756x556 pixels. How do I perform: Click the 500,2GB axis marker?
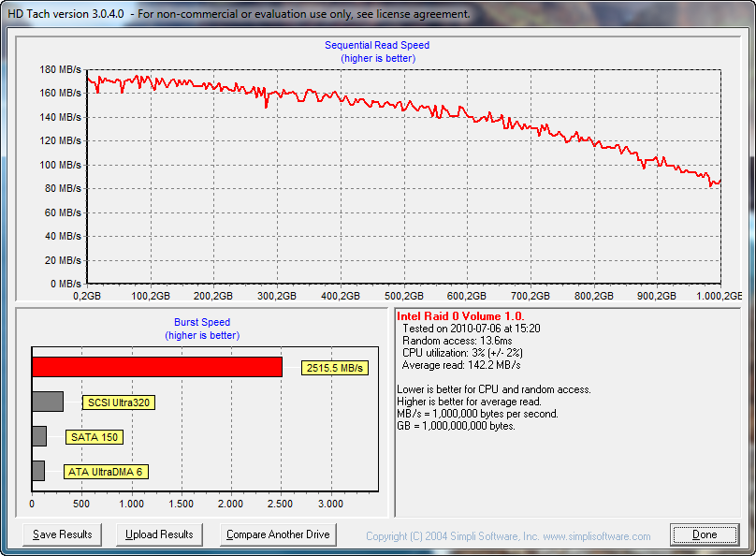404,296
